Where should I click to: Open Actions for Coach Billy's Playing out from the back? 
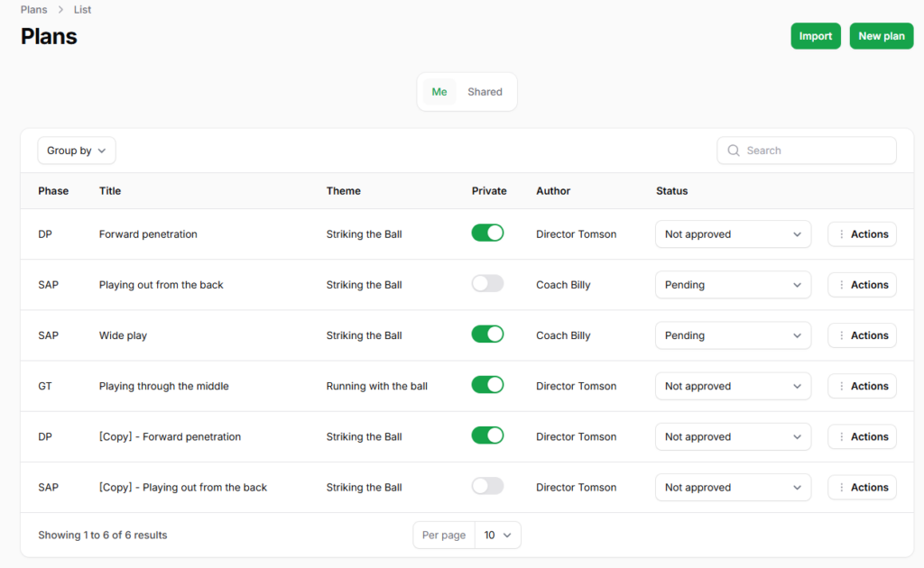pyautogui.click(x=862, y=285)
